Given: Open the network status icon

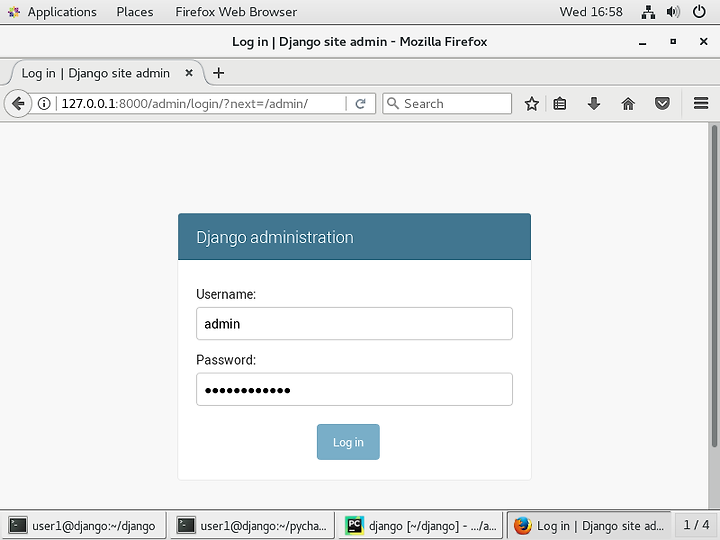Looking at the screenshot, I should tap(648, 12).
